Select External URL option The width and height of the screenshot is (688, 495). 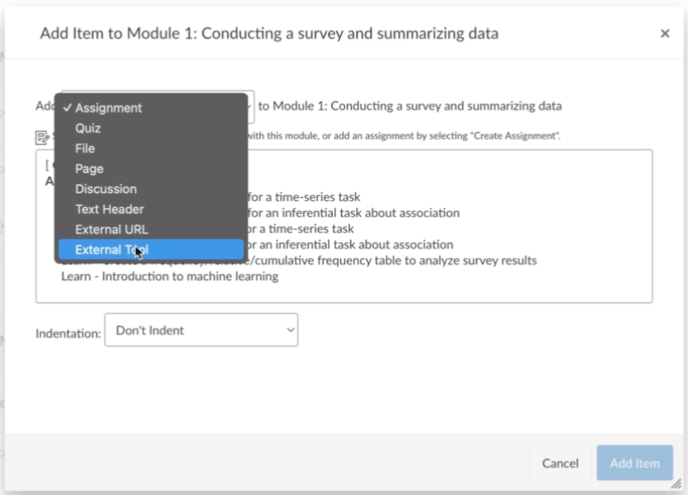pyautogui.click(x=151, y=229)
